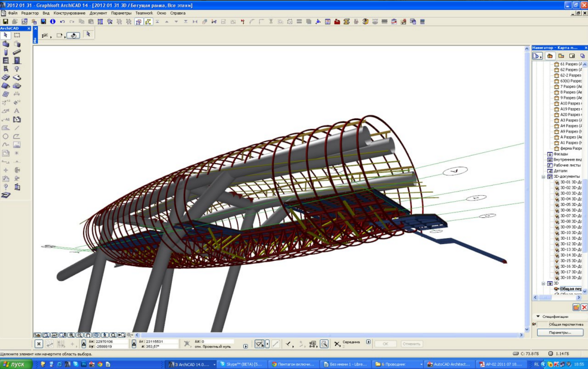Open the Конструирование menu
The image size is (588, 369).
[69, 13]
